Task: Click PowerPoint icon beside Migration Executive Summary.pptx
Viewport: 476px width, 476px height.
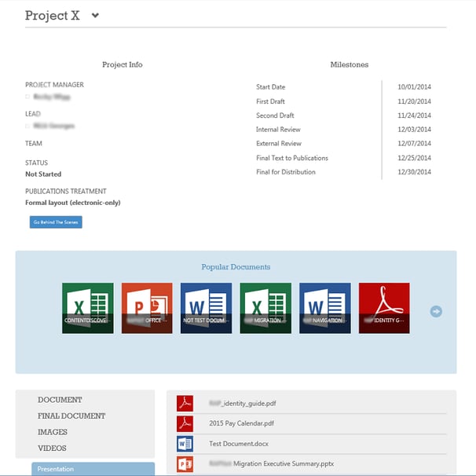Action: click(185, 464)
